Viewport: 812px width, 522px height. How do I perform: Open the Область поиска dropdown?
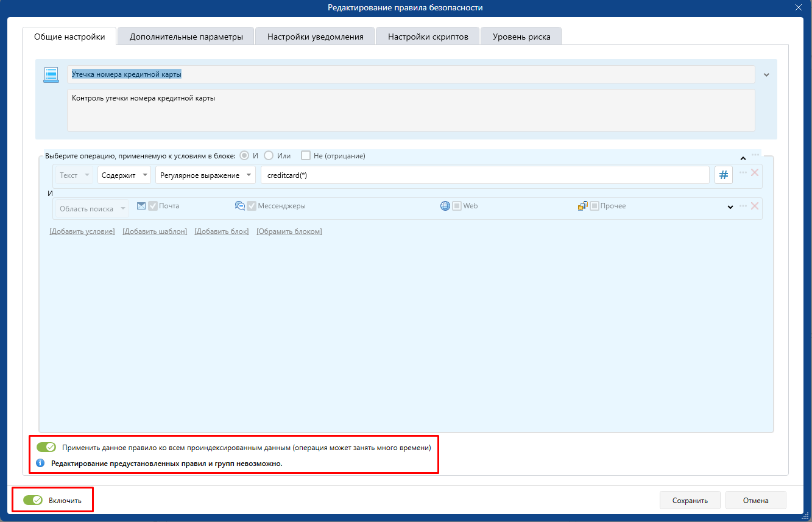coord(91,208)
